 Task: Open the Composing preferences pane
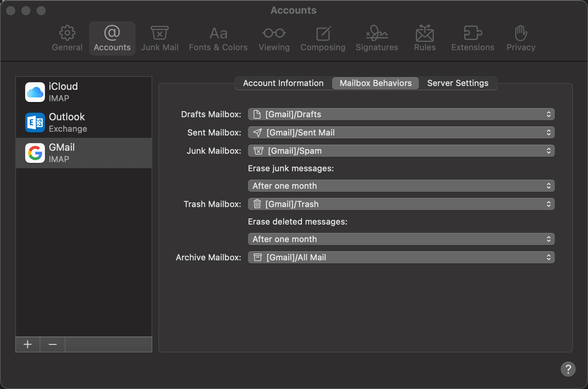323,38
